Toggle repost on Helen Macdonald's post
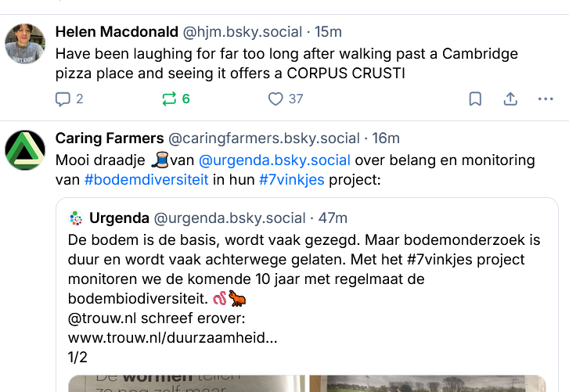Screen dimensions: 569x392 point(169,99)
